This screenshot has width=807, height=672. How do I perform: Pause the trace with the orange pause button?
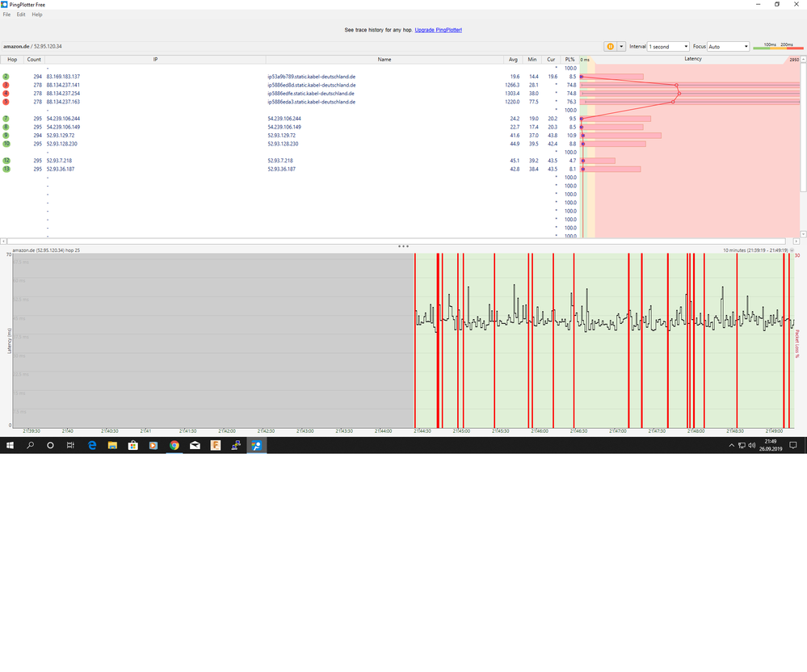610,46
